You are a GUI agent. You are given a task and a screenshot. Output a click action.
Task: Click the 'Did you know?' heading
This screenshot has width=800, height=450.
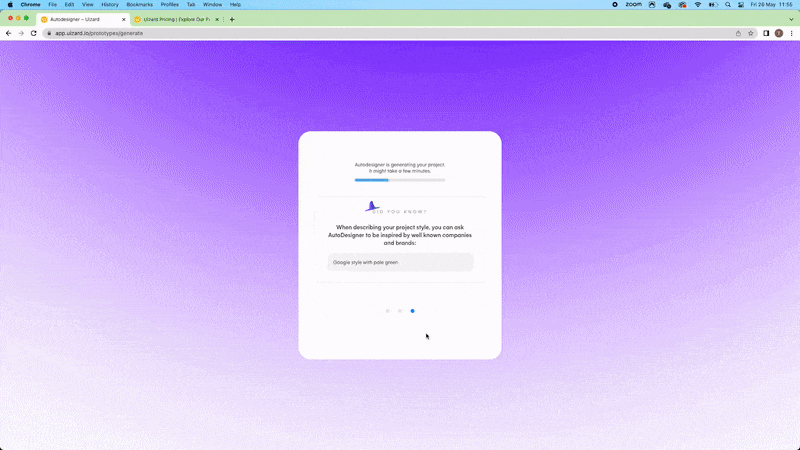click(400, 212)
